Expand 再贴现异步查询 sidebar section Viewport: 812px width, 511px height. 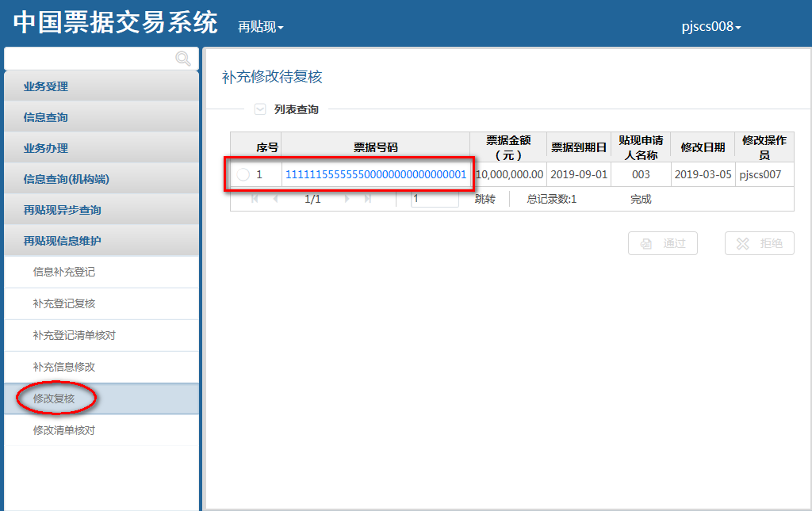tap(101, 210)
